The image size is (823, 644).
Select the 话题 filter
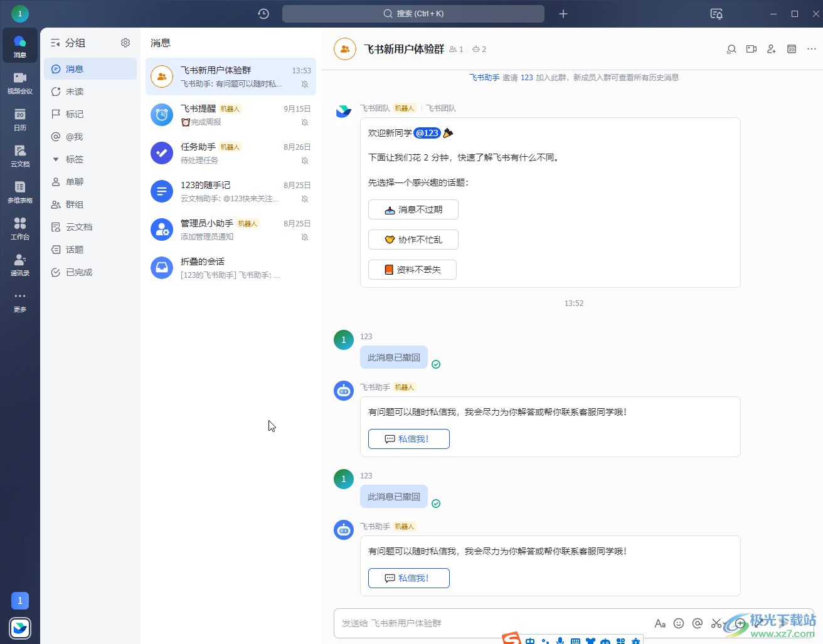pyautogui.click(x=90, y=250)
